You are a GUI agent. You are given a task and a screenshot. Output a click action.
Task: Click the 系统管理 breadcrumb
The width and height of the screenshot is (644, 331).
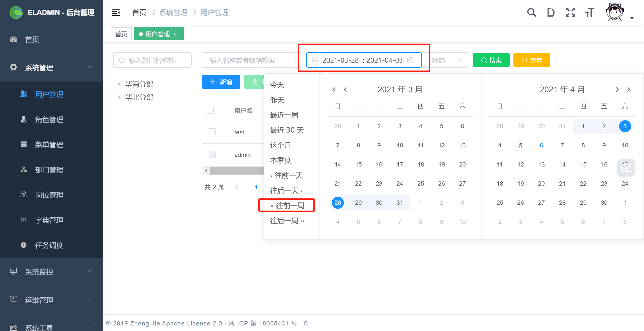pyautogui.click(x=173, y=12)
